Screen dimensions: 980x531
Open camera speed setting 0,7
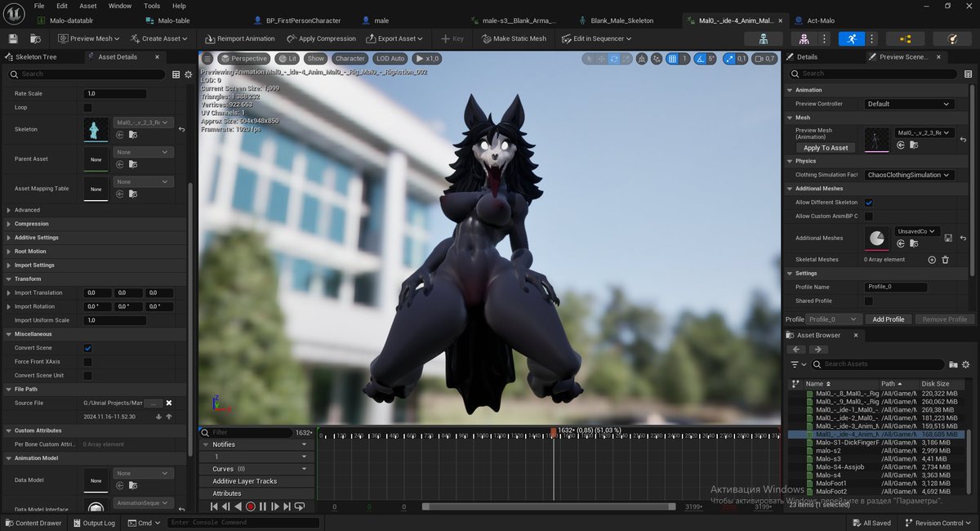tap(765, 58)
